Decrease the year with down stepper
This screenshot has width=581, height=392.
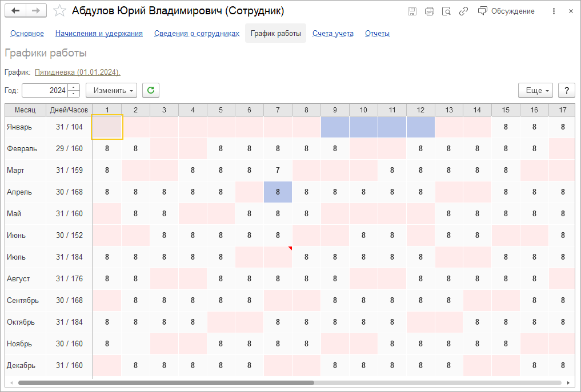click(74, 93)
